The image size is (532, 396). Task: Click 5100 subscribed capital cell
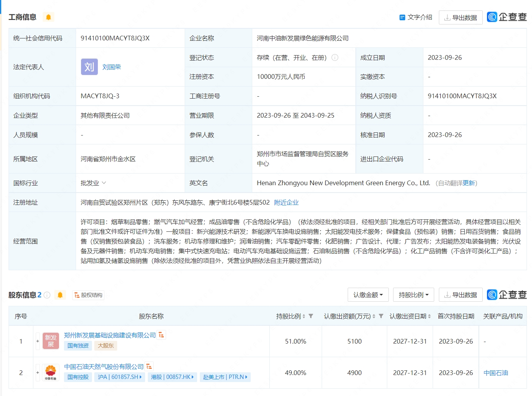pos(355,341)
